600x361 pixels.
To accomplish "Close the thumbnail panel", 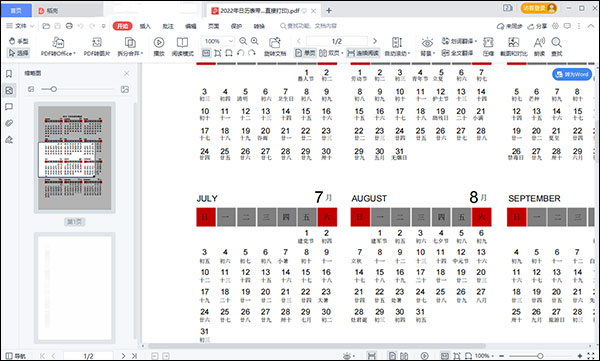I will tap(127, 73).
